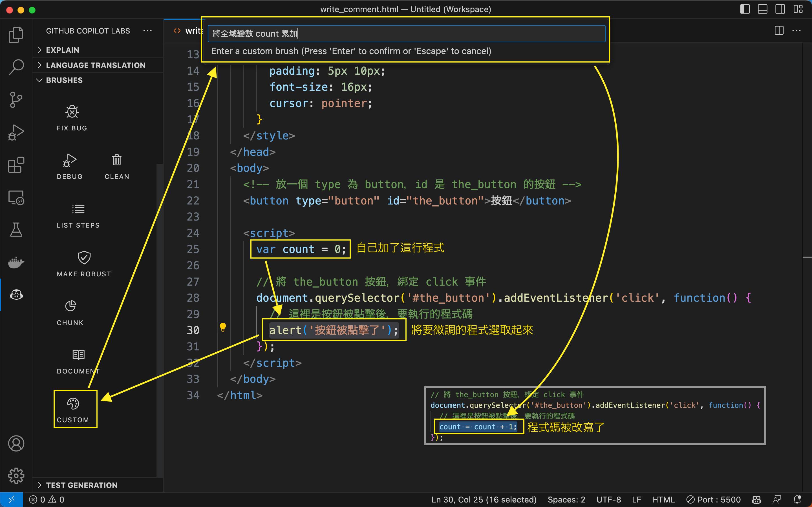This screenshot has height=507, width=812.
Task: Open Source Control in activity bar
Action: coord(16,100)
